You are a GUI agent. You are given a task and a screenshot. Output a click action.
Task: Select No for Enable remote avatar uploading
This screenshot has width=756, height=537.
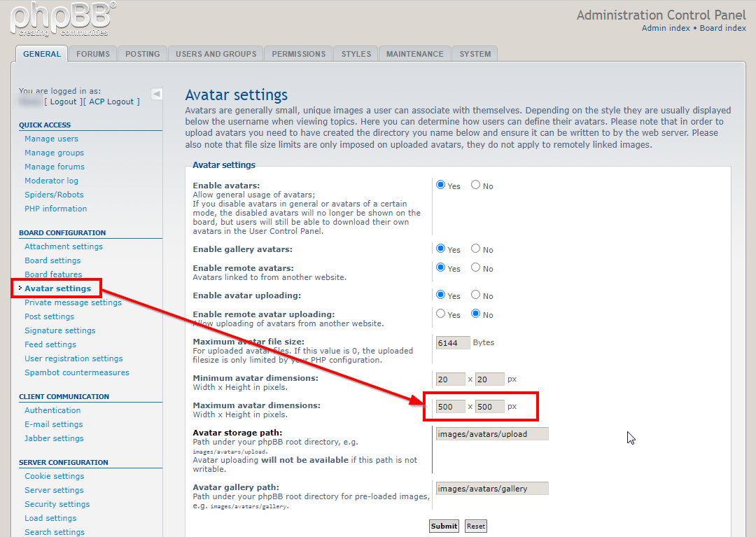coord(475,314)
